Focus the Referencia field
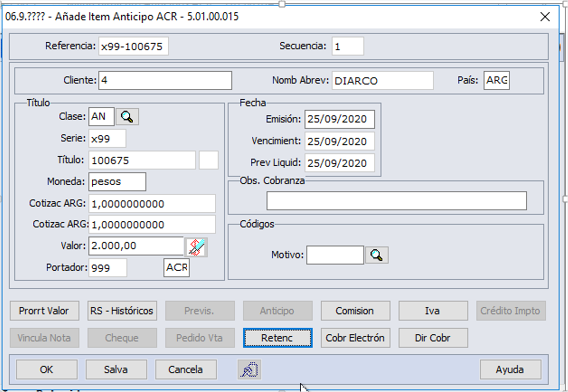 tap(133, 46)
